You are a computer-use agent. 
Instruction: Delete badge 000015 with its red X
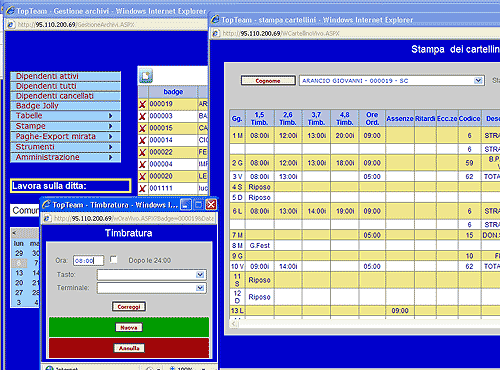tap(143, 128)
